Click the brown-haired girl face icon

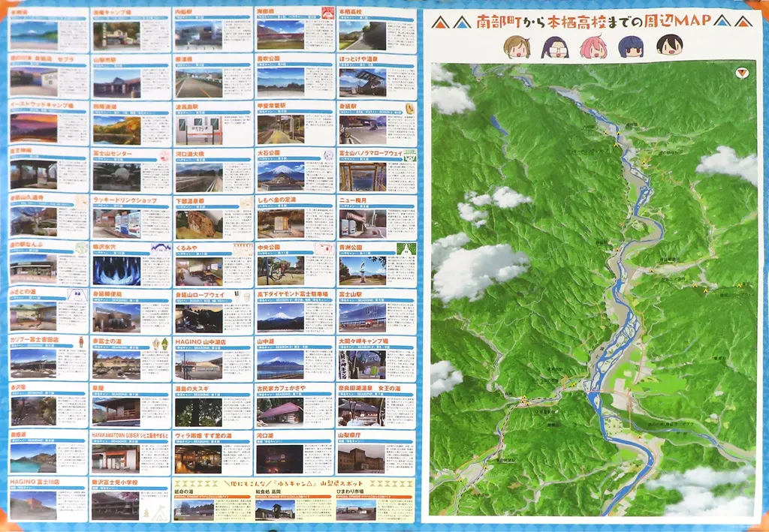[517, 47]
